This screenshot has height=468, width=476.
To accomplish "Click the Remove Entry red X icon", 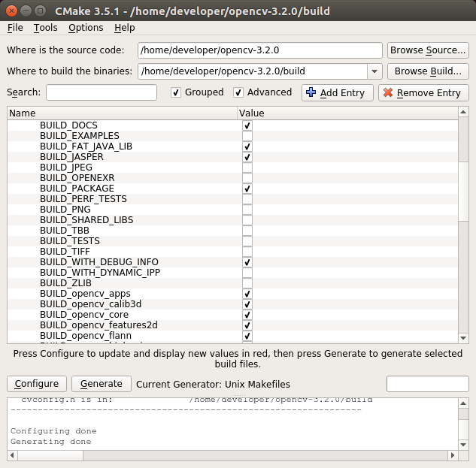I will click(388, 92).
